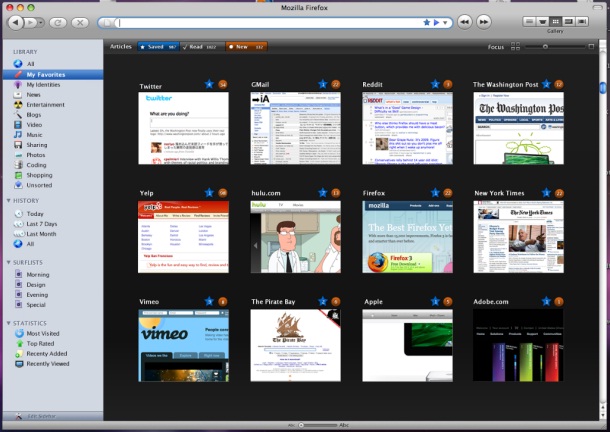Toggle the blue star on Firefox
Screen dimensions: 610x432
435,193
